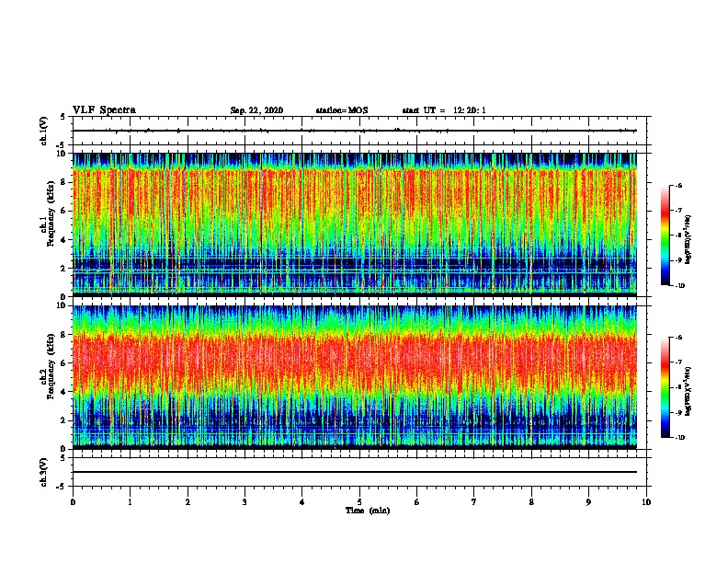Click the "ch.1(V)" vertical axis label
This screenshot has width=728, height=563.
(x=43, y=131)
